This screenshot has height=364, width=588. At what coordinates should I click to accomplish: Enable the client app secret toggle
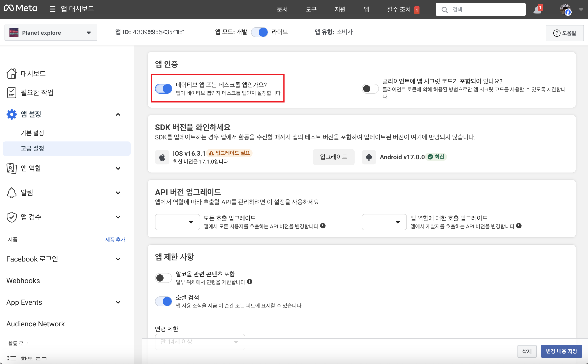pyautogui.click(x=370, y=89)
